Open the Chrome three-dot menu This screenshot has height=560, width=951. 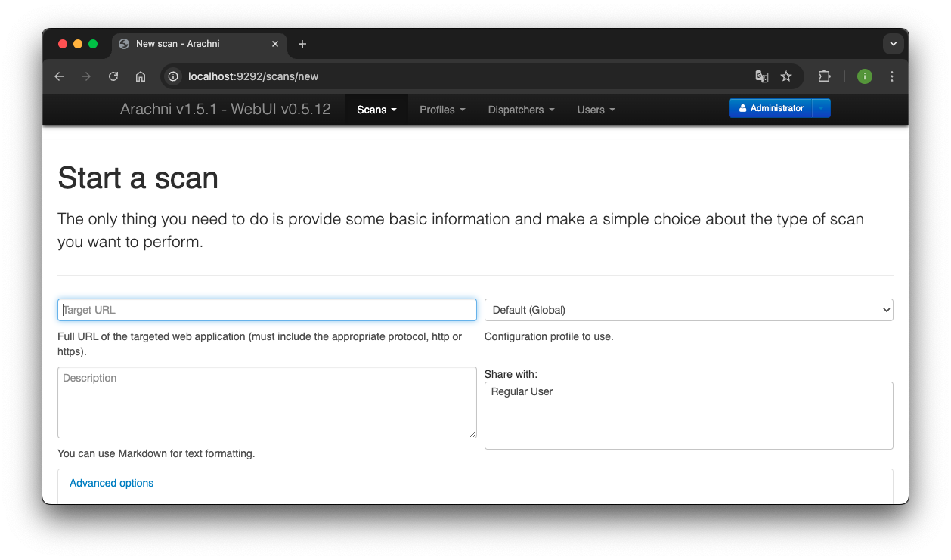point(892,76)
